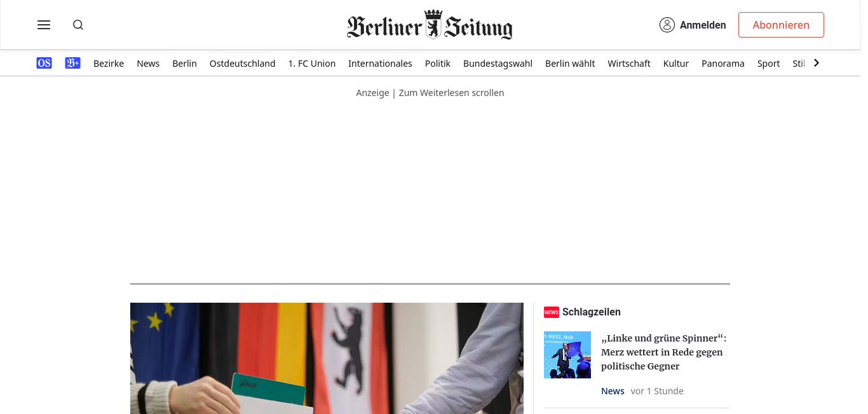Open the Bezirke navigation item
Image resolution: width=868 pixels, height=414 pixels.
(x=109, y=63)
